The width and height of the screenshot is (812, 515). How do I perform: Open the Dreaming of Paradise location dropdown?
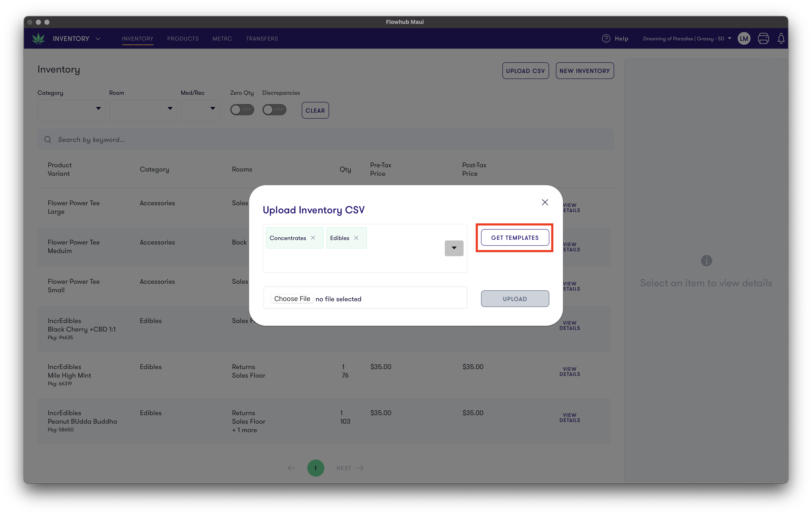point(687,38)
